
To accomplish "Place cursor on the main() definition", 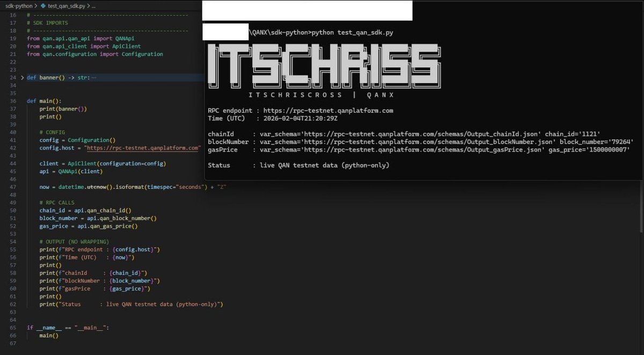I will [52, 100].
